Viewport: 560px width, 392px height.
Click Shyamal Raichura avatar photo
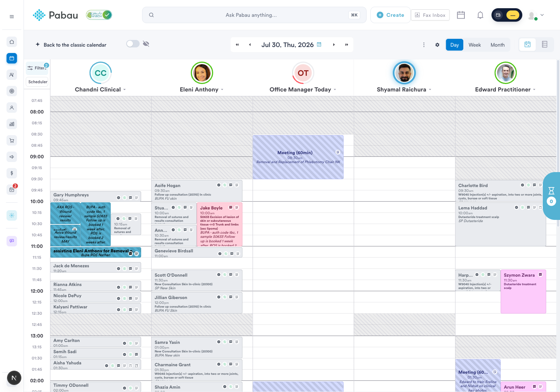click(x=404, y=73)
